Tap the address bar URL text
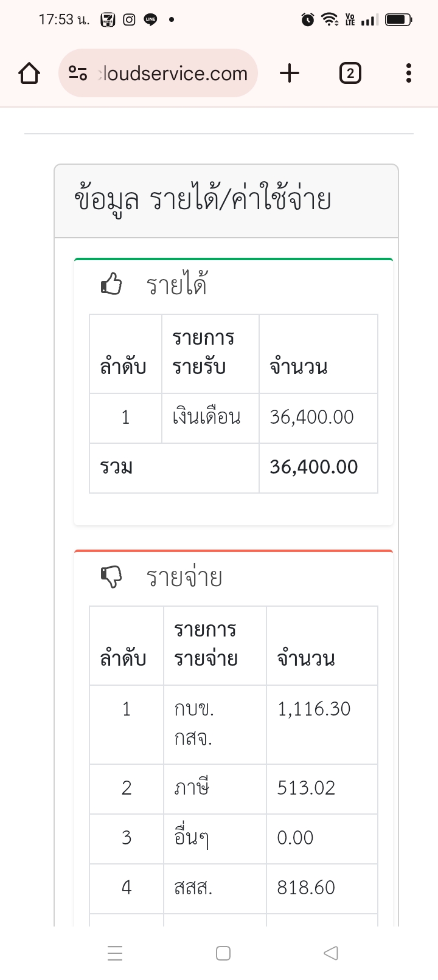 [173, 74]
